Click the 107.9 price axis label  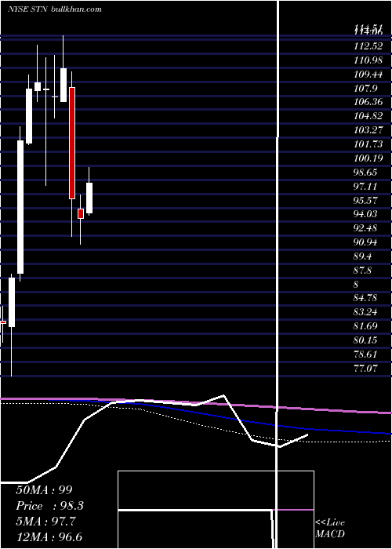365,88
